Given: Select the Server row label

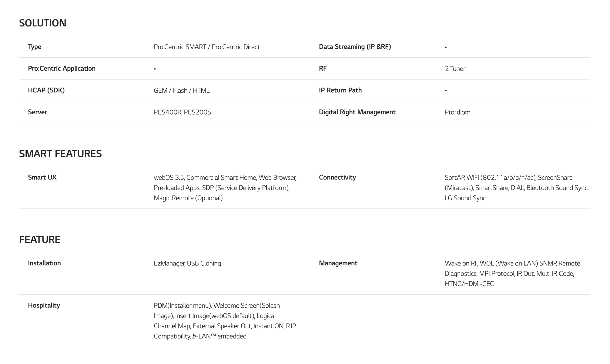Looking at the screenshot, I should point(38,112).
